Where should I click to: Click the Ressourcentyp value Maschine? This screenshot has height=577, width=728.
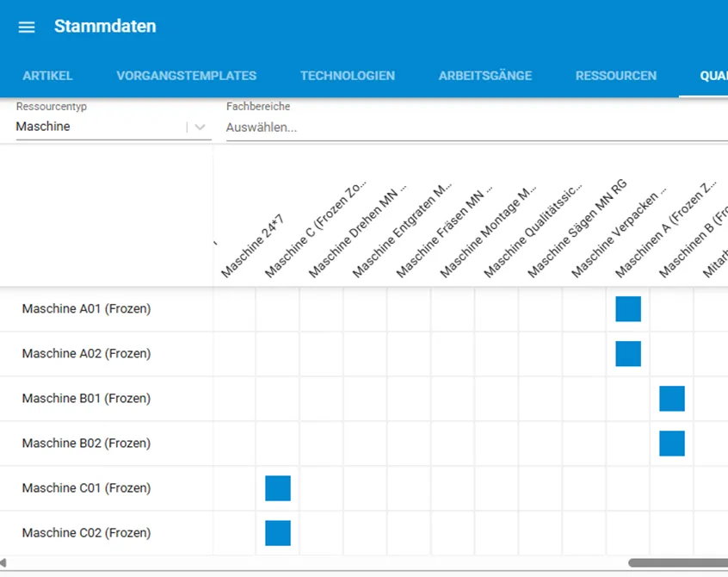tap(43, 127)
